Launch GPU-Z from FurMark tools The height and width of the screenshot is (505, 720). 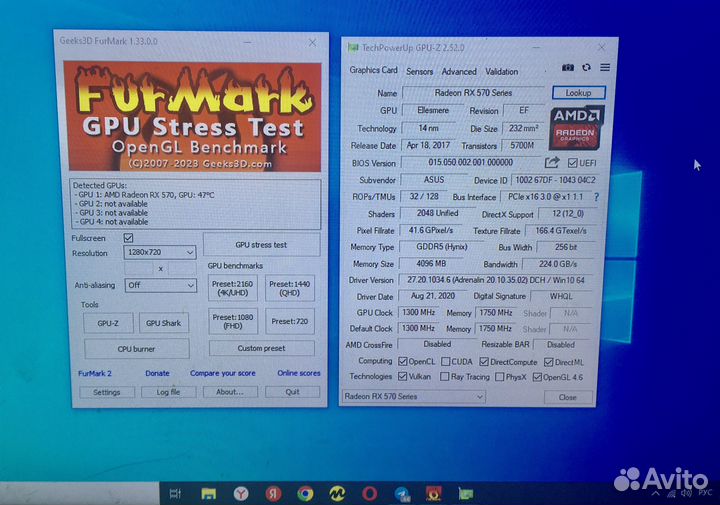[108, 323]
